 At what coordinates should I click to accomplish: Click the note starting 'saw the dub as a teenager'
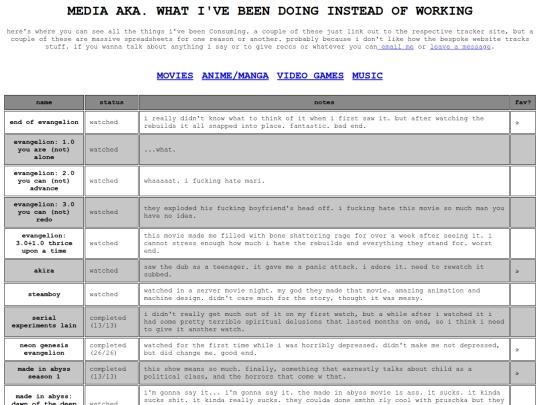click(x=324, y=271)
